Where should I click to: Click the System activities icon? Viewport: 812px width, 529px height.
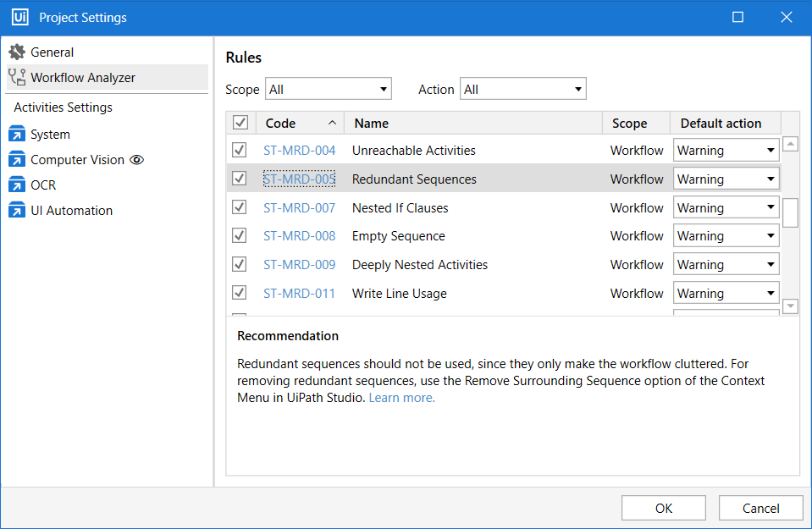(17, 135)
